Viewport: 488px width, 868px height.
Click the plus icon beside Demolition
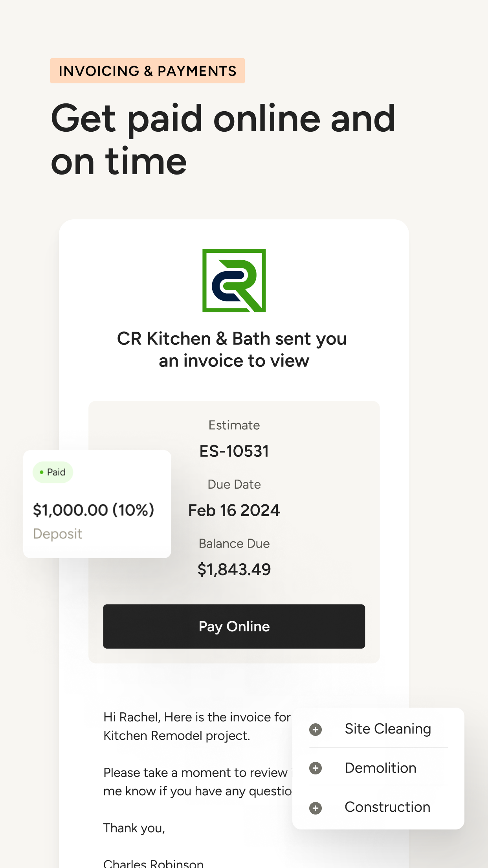tap(315, 769)
